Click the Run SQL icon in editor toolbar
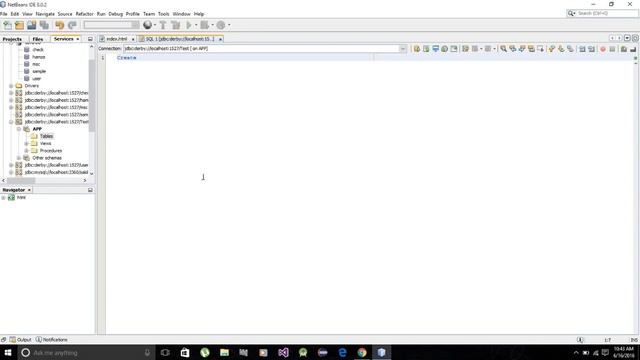 coord(417,49)
